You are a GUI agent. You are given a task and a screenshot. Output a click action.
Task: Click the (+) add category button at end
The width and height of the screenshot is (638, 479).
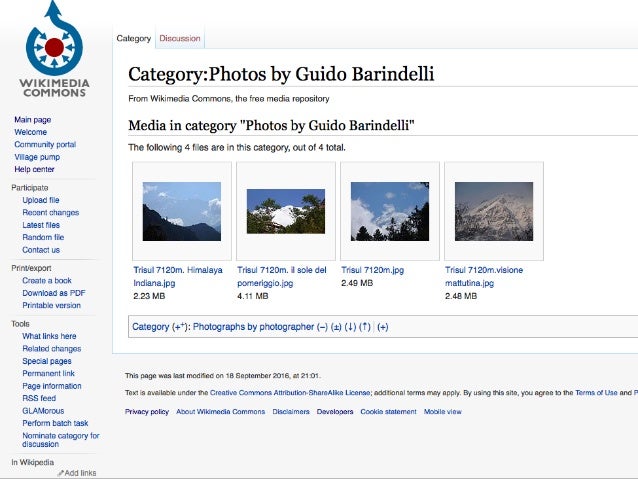[x=382, y=327]
